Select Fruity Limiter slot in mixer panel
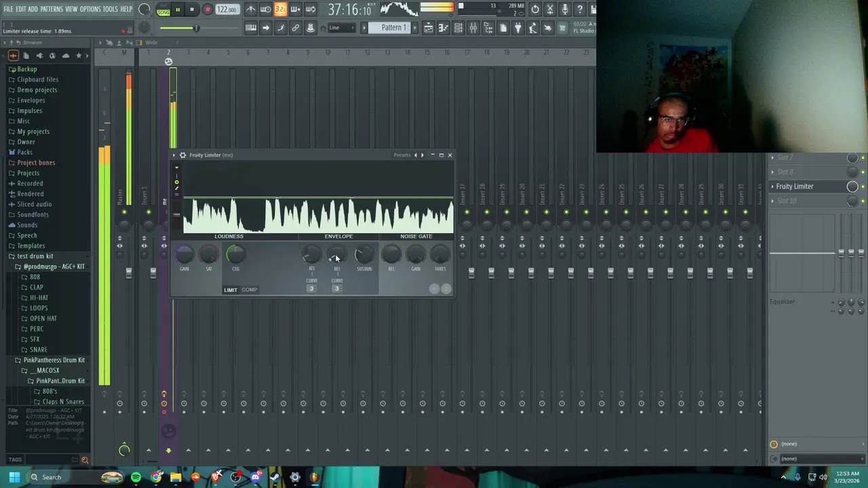 click(x=807, y=186)
